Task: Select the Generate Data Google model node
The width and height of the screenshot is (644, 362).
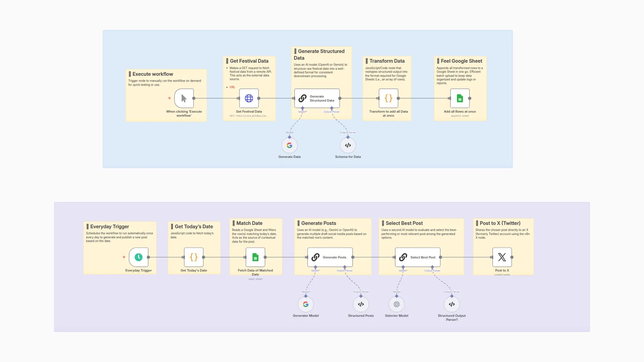Action: 289,145
